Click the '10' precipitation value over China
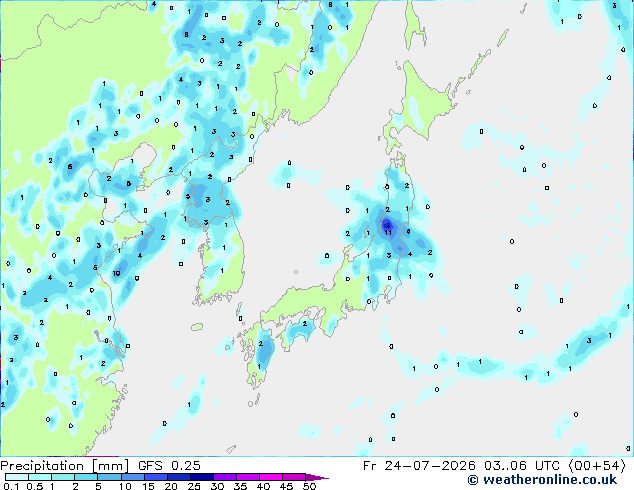The width and height of the screenshot is (634, 490). [116, 273]
